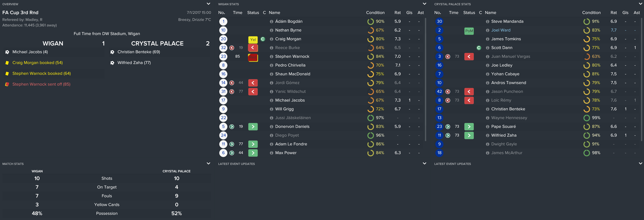644x220 pixels.
Task: Click the info icon beside Ádám Bogdán
Action: (x=271, y=22)
